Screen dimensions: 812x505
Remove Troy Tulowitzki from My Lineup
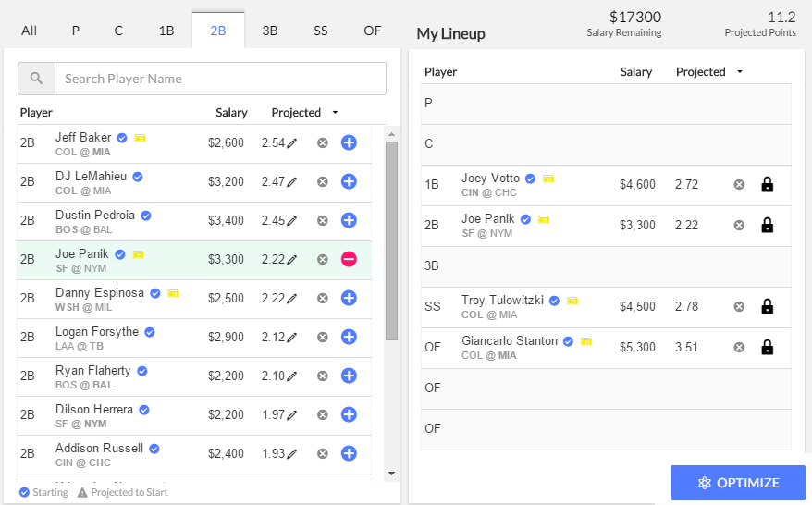pyautogui.click(x=740, y=307)
